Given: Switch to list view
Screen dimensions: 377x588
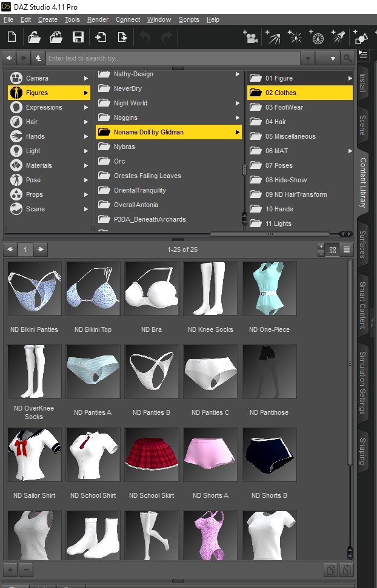Looking at the screenshot, I should click(347, 249).
